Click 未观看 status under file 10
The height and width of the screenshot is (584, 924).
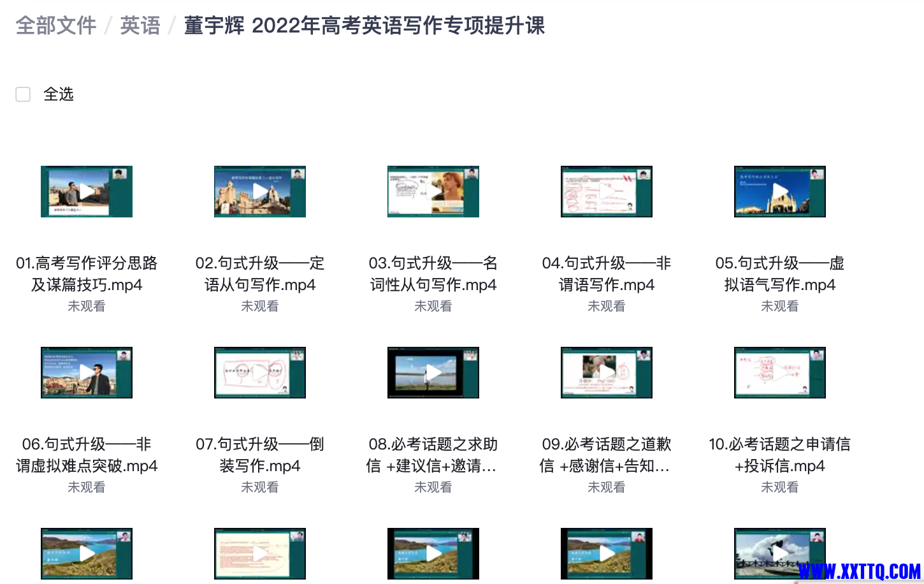click(x=780, y=487)
